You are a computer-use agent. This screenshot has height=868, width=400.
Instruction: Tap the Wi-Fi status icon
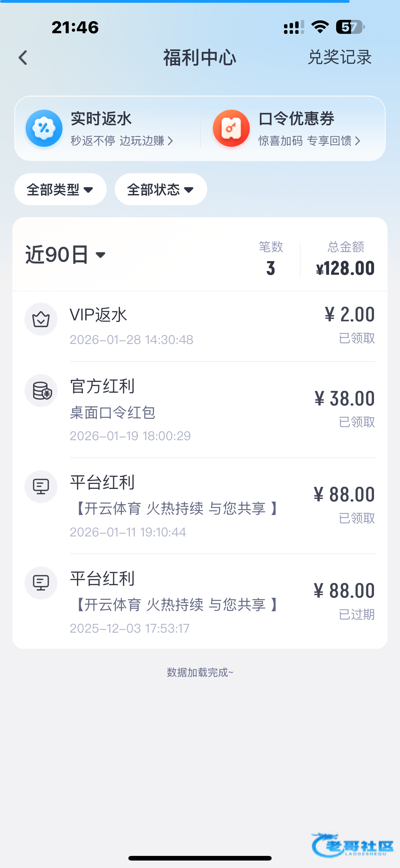tap(320, 27)
